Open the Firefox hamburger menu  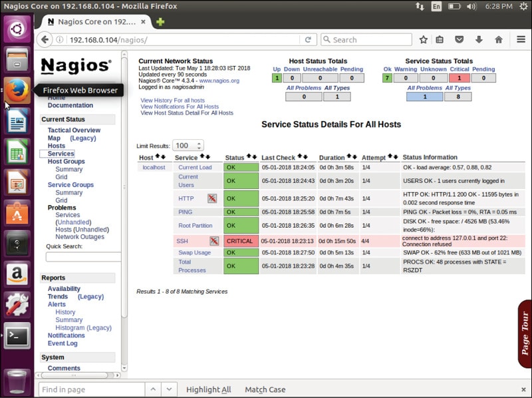(x=521, y=40)
